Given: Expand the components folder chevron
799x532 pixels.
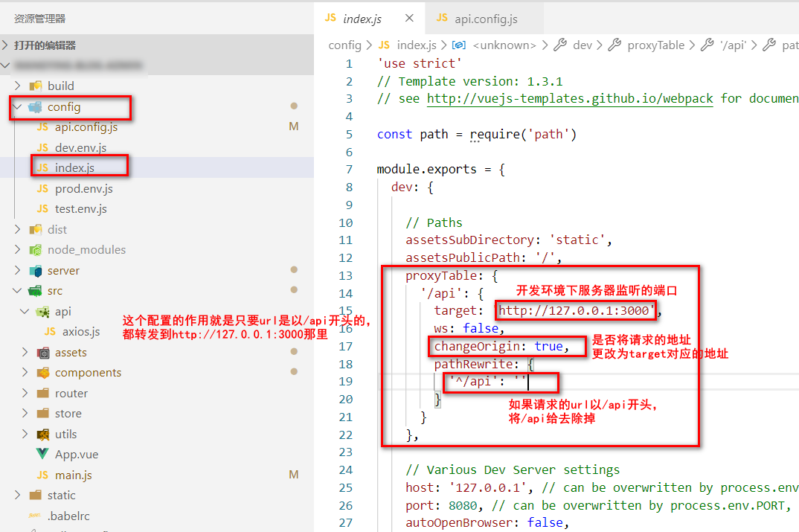Looking at the screenshot, I should point(25,373).
